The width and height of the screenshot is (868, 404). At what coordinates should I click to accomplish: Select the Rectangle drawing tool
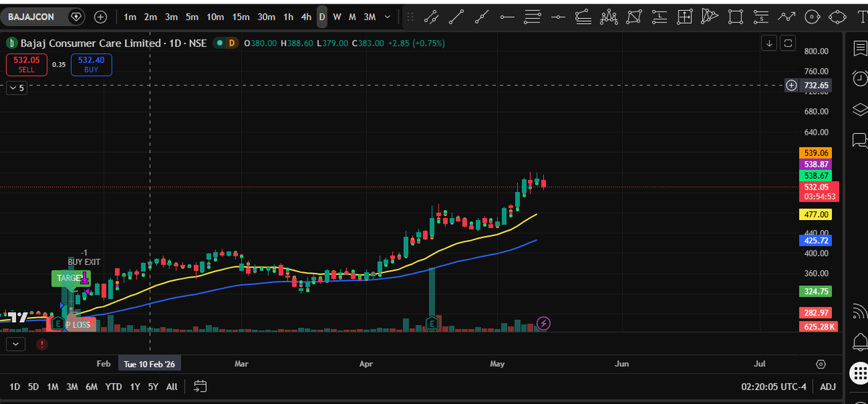click(x=736, y=17)
